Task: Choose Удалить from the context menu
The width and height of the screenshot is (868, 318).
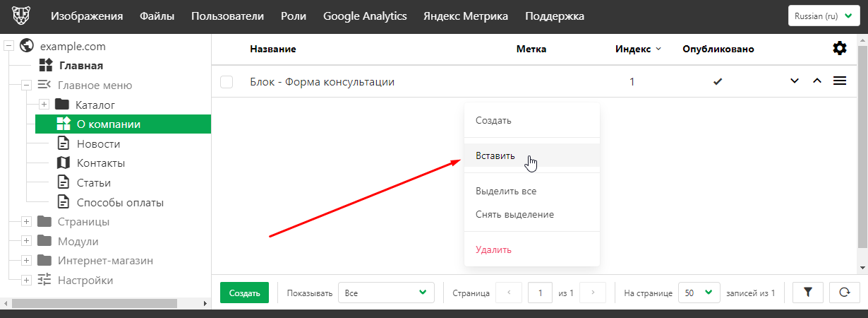Action: [x=493, y=249]
